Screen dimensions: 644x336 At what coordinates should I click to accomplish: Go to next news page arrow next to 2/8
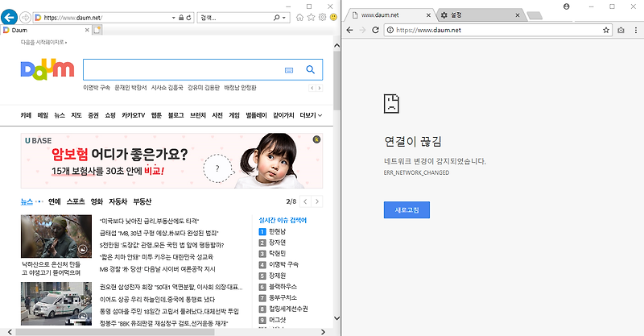[x=316, y=201]
